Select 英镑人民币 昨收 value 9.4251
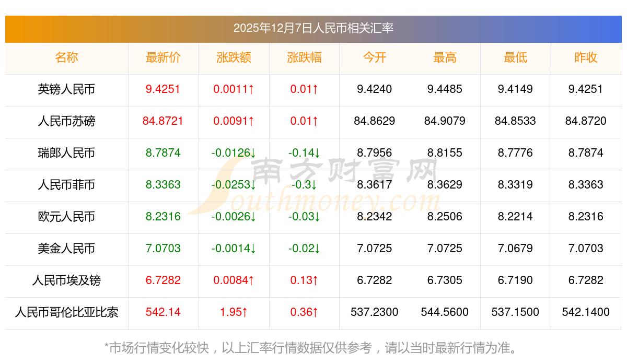The width and height of the screenshot is (627, 364). [x=586, y=89]
